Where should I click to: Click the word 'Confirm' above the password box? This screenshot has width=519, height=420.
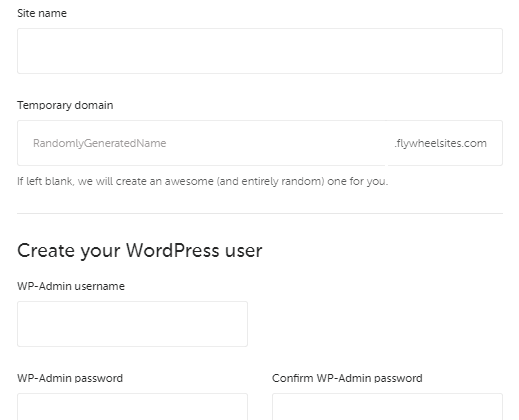point(292,378)
